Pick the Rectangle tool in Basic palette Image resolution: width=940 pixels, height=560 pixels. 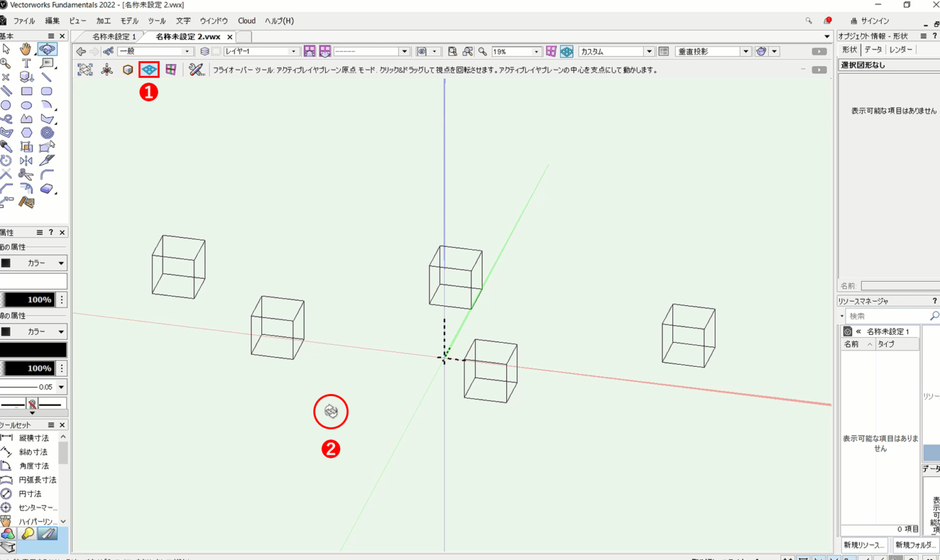click(x=26, y=91)
